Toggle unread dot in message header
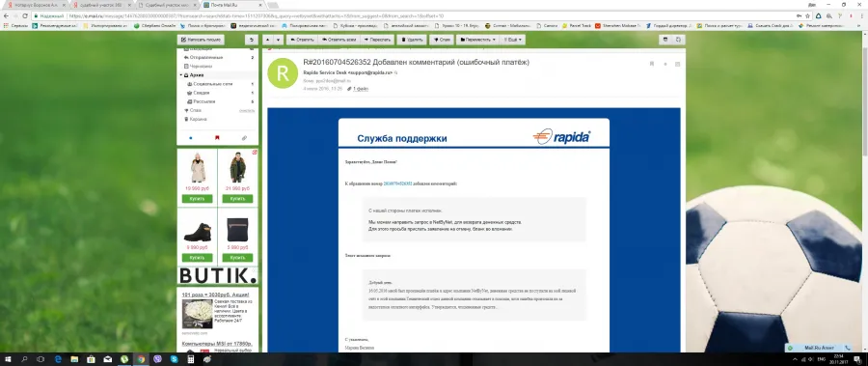Image resolution: width=868 pixels, height=366 pixels. pos(665,64)
